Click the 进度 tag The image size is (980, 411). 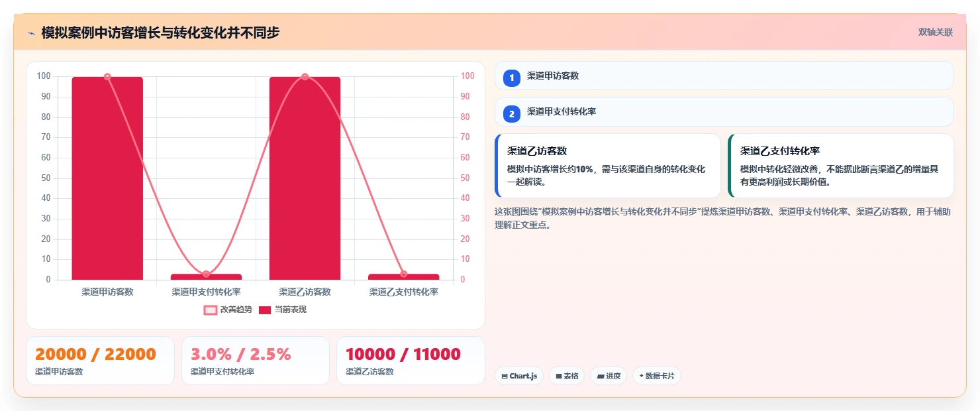(609, 376)
